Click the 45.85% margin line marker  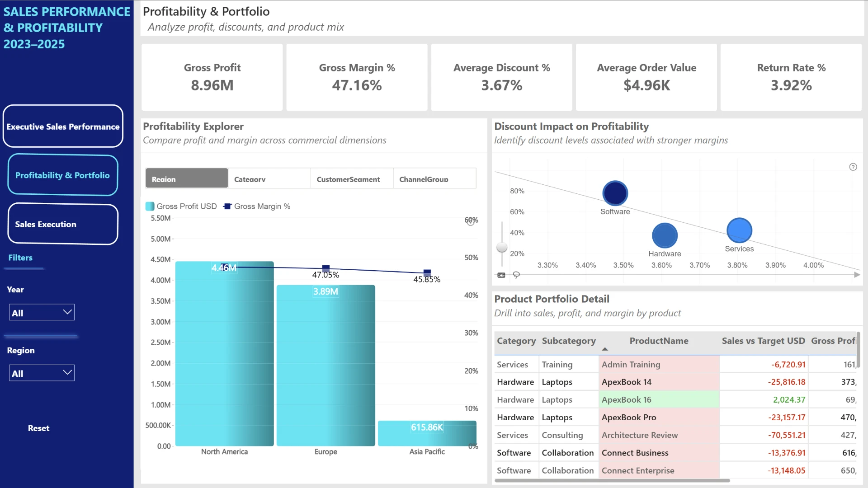427,272
